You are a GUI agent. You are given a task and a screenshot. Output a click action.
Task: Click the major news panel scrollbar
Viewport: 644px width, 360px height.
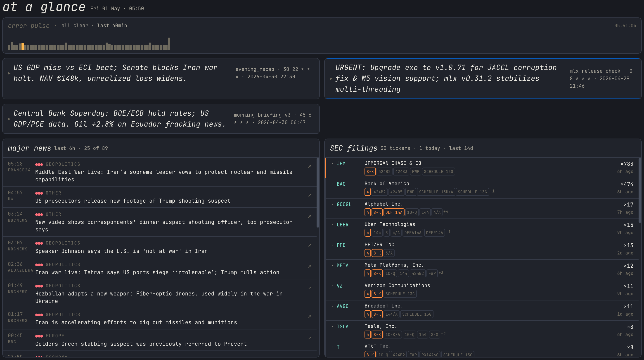pyautogui.click(x=318, y=192)
